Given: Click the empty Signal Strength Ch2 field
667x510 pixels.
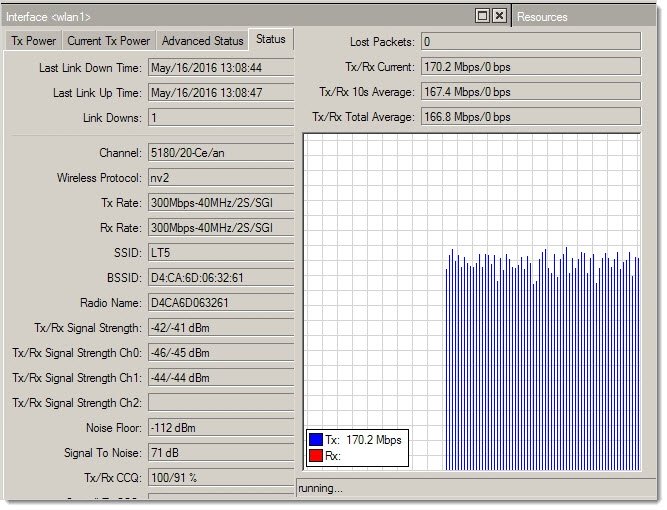Looking at the screenshot, I should click(221, 403).
